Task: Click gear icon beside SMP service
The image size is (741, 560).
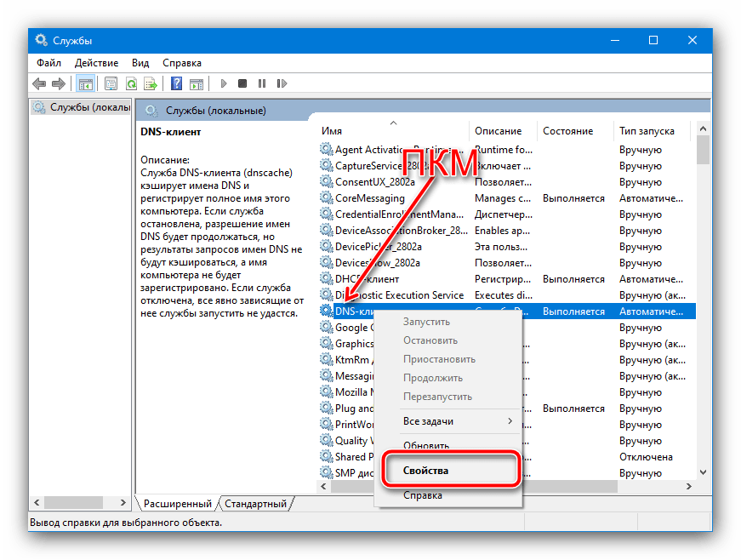Action: [x=326, y=472]
